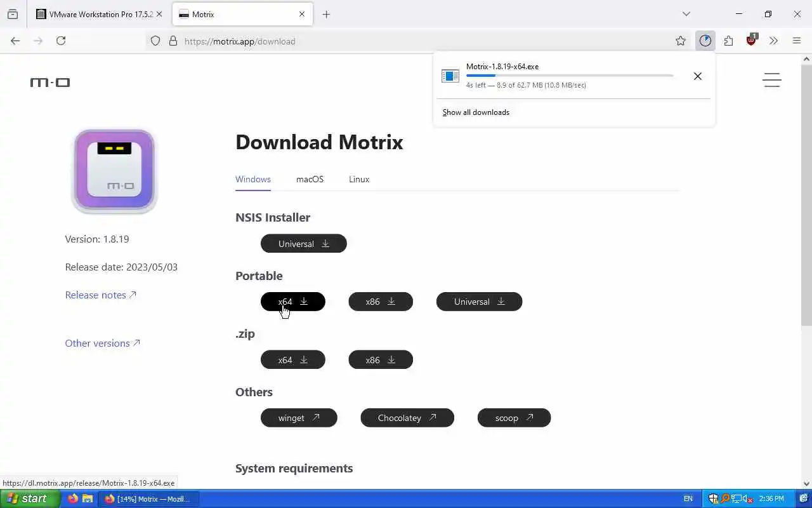This screenshot has width=812, height=508.
Task: Open the Release notes link
Action: click(101, 295)
